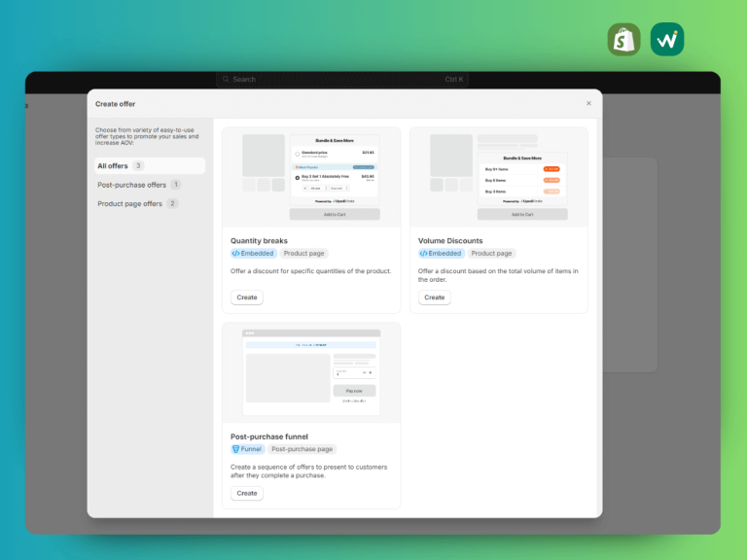Click the plus stepper in funnel preview
Viewport: 747px width, 560px height.
(x=371, y=373)
